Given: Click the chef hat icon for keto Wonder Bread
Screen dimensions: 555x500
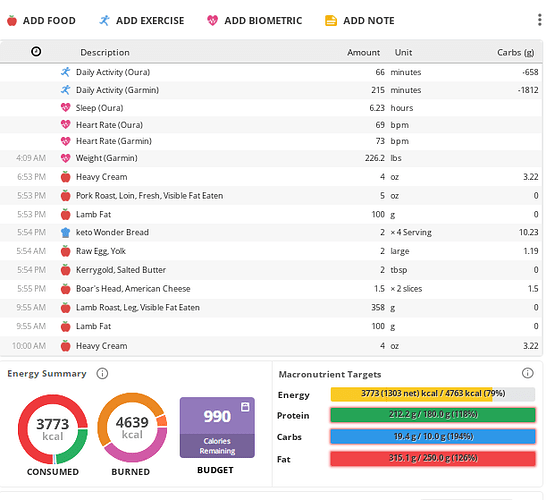Looking at the screenshot, I should pyautogui.click(x=65, y=232).
